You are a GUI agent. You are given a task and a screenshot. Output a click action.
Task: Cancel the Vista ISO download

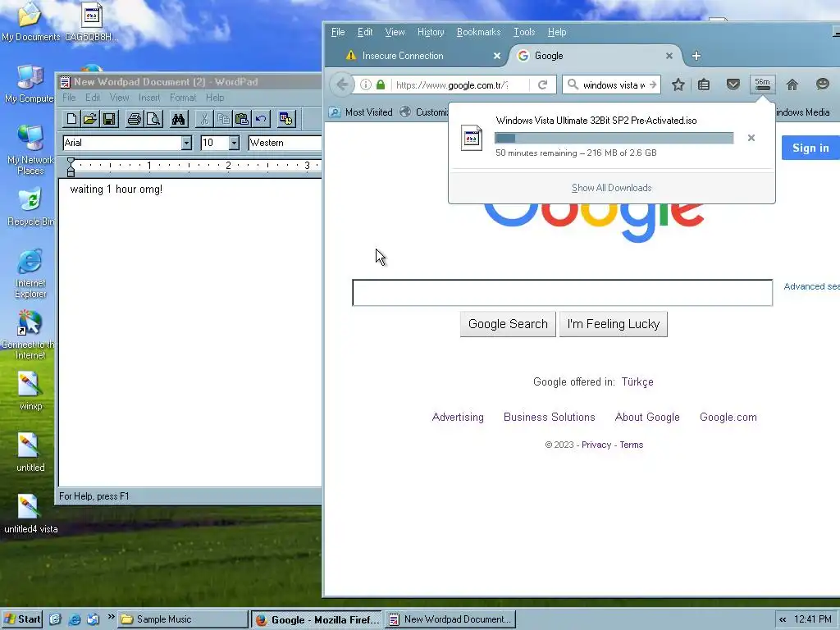coord(751,138)
